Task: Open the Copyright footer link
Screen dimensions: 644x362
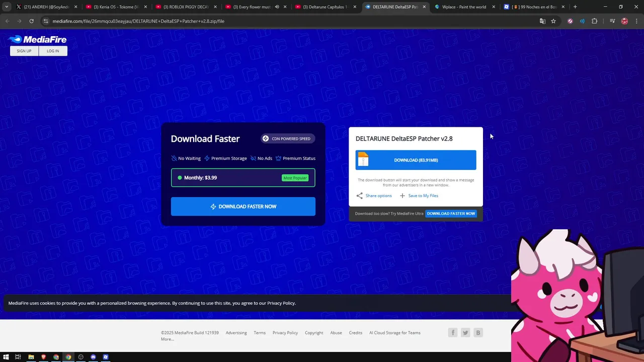Action: pos(314,333)
